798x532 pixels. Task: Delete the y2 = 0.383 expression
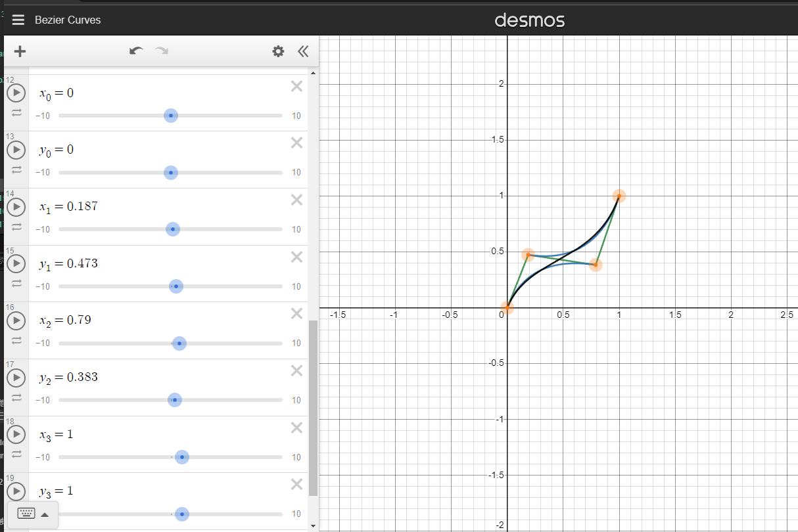(x=296, y=370)
